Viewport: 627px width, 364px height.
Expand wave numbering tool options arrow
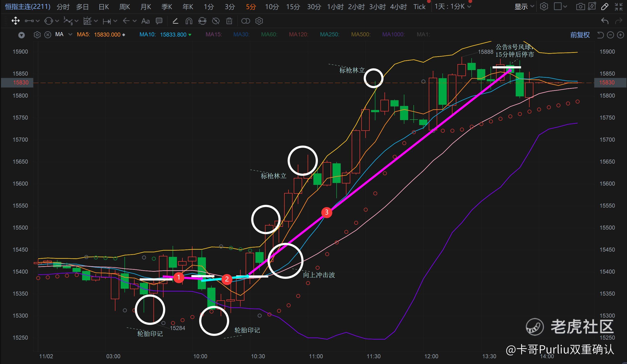76,21
